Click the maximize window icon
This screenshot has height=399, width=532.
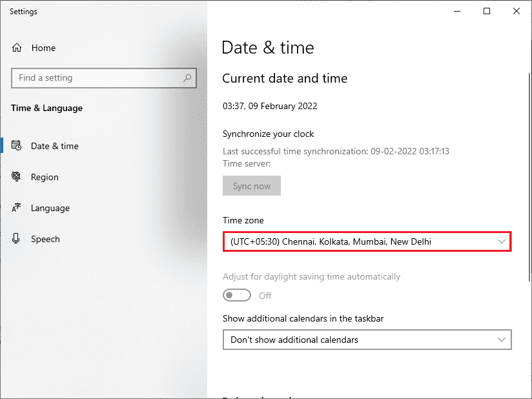[487, 12]
